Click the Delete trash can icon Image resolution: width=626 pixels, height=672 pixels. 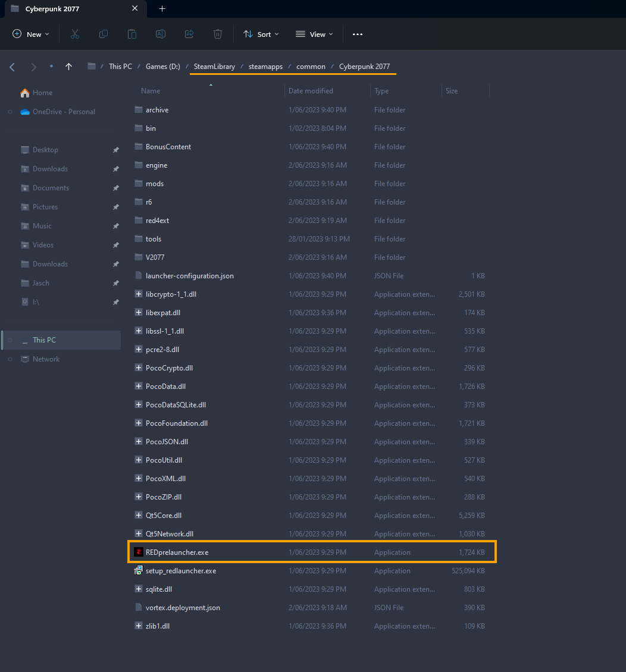point(218,34)
